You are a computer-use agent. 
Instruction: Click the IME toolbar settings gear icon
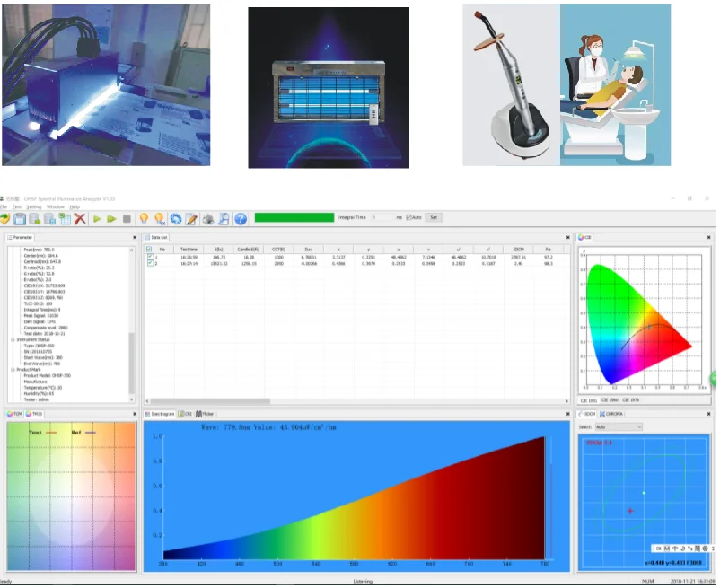[706, 549]
